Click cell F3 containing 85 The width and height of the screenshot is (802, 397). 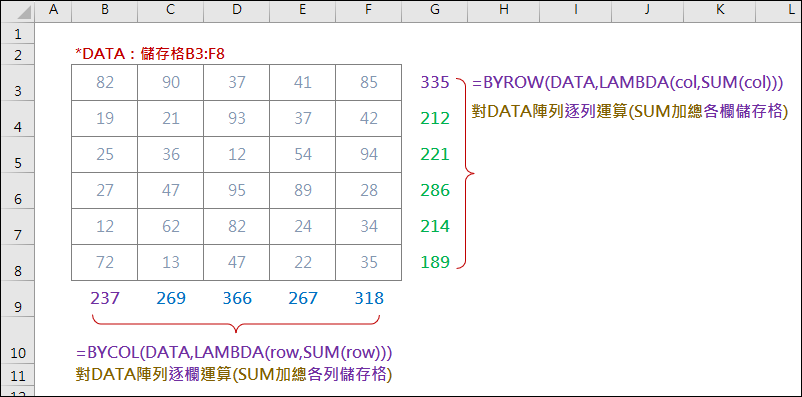(x=369, y=82)
